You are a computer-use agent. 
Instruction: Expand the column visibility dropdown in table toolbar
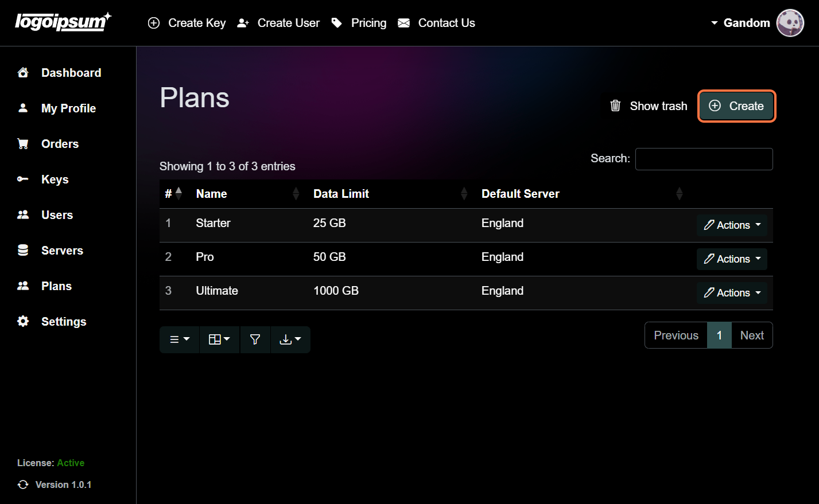tap(219, 339)
